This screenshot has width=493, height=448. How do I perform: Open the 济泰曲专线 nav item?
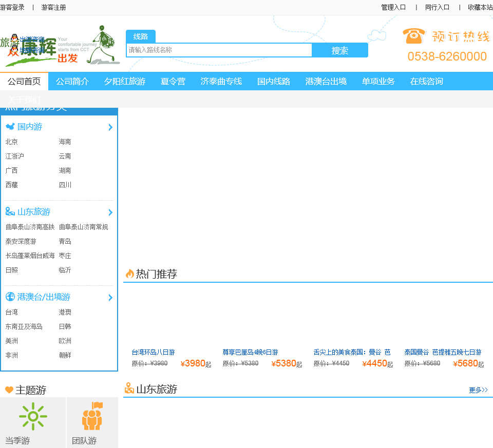(x=221, y=82)
